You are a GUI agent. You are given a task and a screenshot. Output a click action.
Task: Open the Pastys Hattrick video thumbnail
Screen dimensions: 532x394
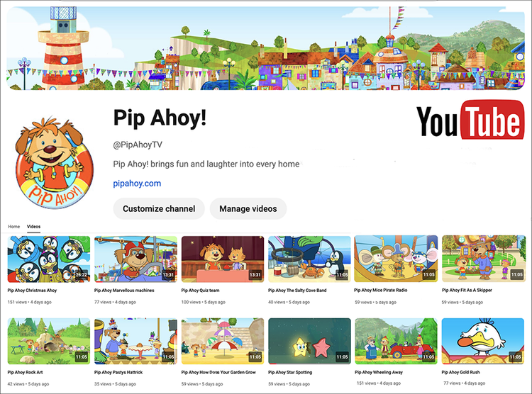(x=135, y=341)
